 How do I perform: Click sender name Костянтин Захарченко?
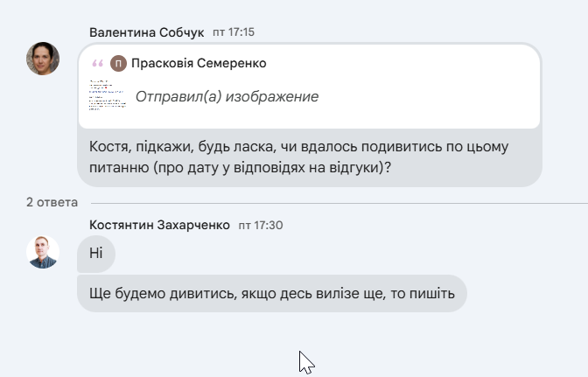(159, 225)
